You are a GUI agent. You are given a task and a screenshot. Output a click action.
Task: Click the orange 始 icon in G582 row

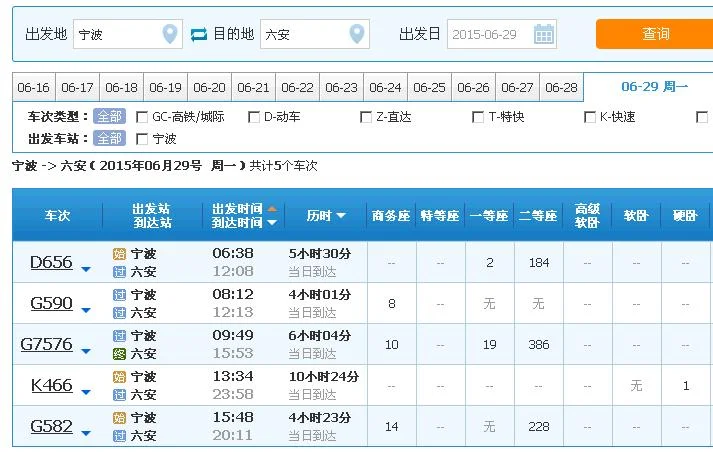point(119,417)
